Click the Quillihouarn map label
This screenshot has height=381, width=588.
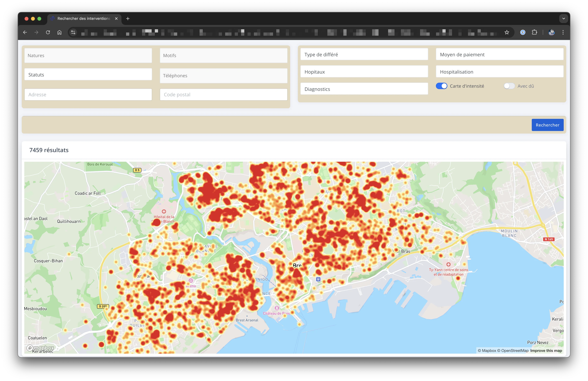[69, 222]
